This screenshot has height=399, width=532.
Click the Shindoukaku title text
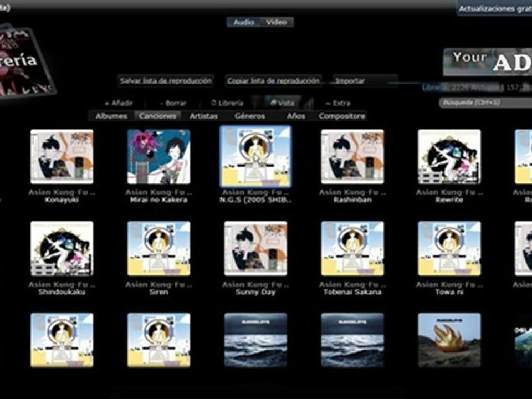(x=62, y=292)
